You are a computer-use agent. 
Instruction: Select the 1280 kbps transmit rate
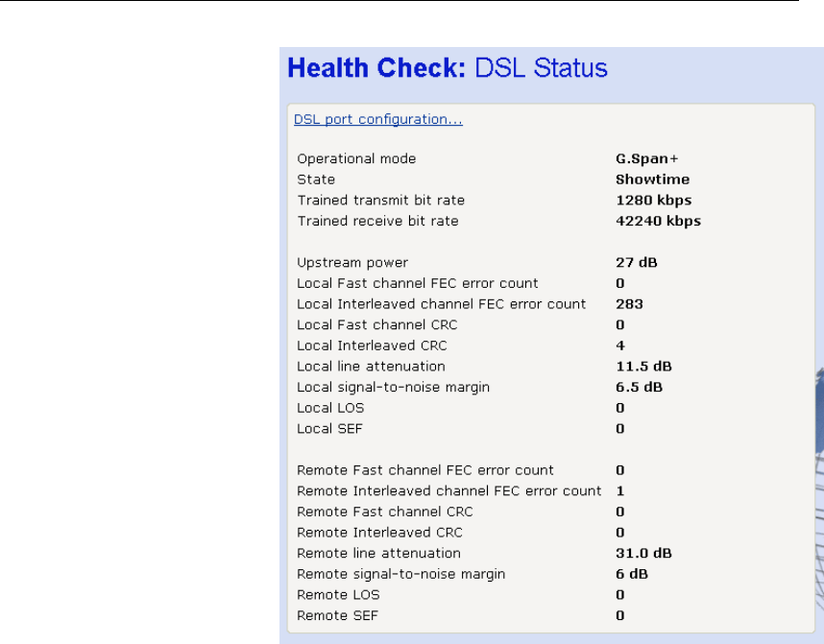654,201
